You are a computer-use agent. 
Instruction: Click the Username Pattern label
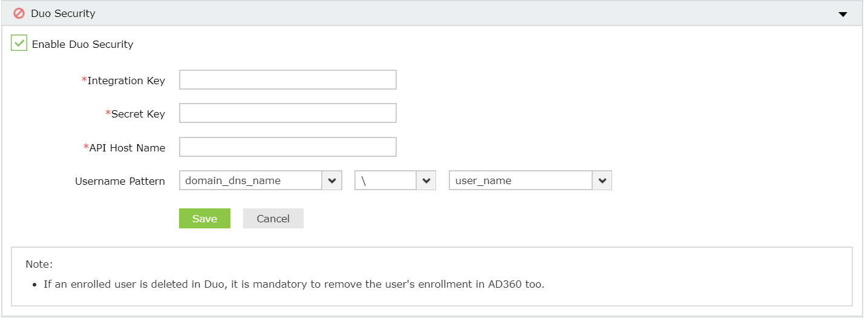point(120,181)
